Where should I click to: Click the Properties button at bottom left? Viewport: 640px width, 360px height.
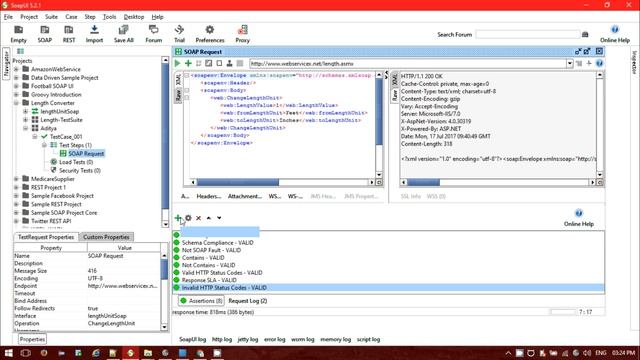(32, 339)
